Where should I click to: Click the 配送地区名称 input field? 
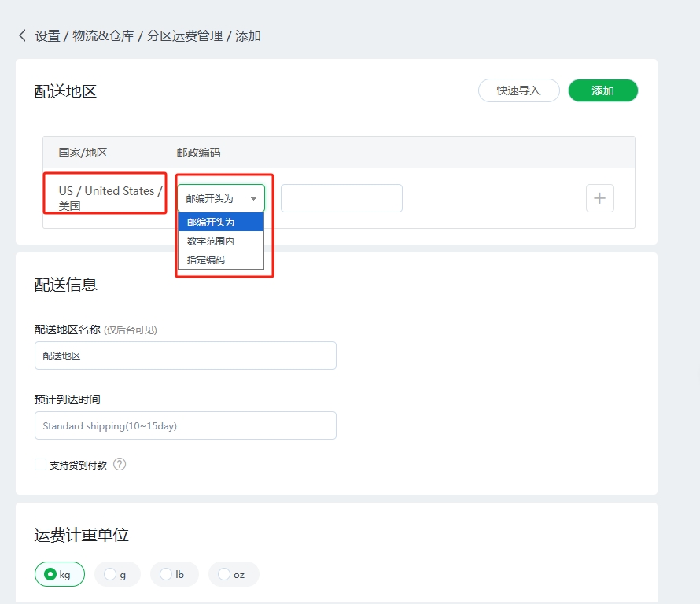point(185,355)
